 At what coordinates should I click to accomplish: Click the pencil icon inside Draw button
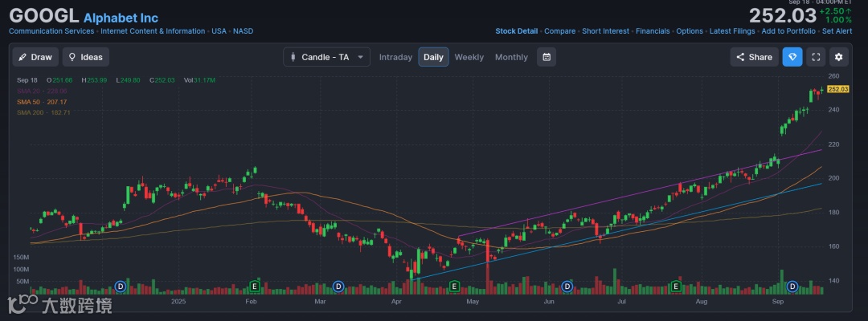tap(23, 57)
